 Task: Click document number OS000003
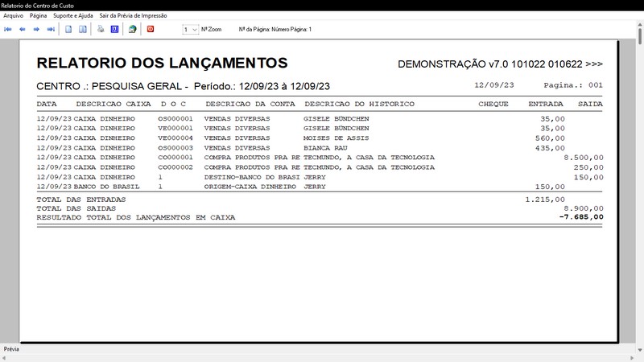click(x=175, y=148)
